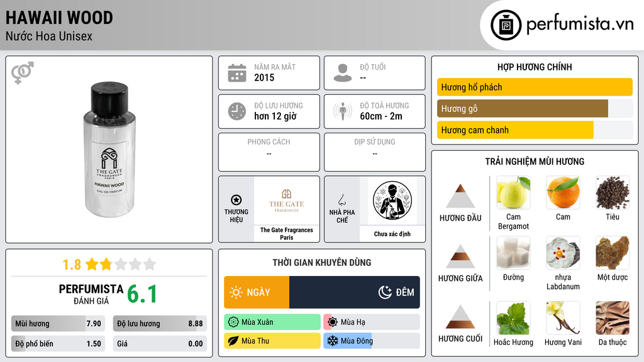
Task: Select the Đêm nighttime segment
Action: [x=355, y=292]
